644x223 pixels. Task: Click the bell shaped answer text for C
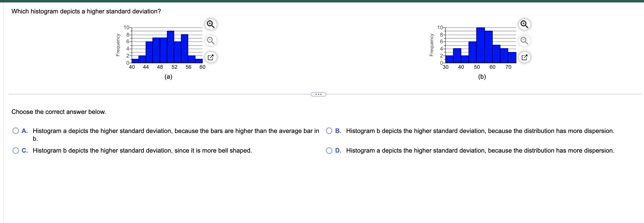(142, 150)
